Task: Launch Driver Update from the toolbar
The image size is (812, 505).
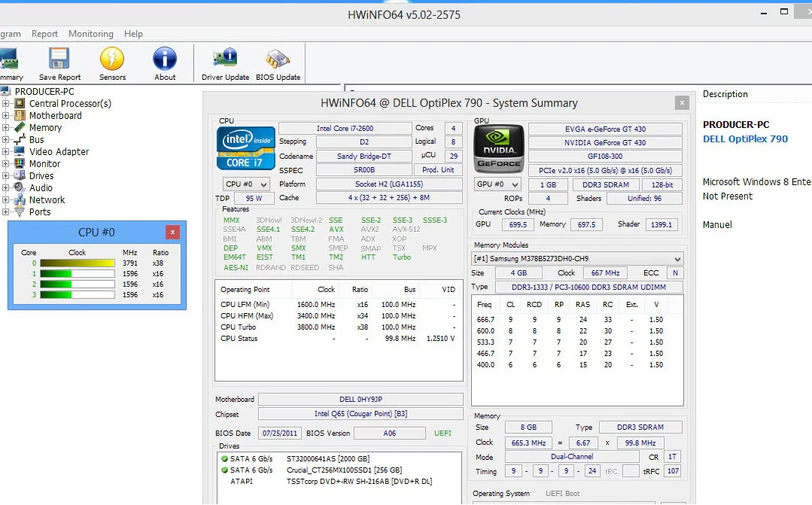Action: coord(224,60)
